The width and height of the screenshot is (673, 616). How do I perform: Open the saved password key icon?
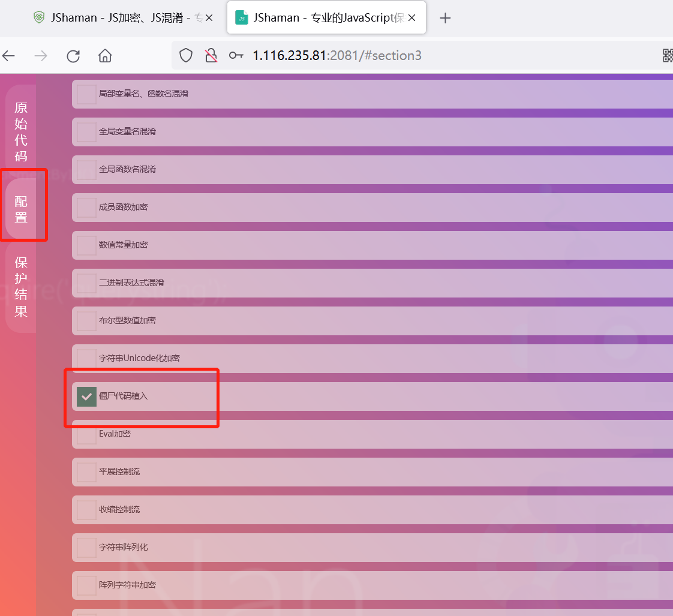tap(236, 55)
